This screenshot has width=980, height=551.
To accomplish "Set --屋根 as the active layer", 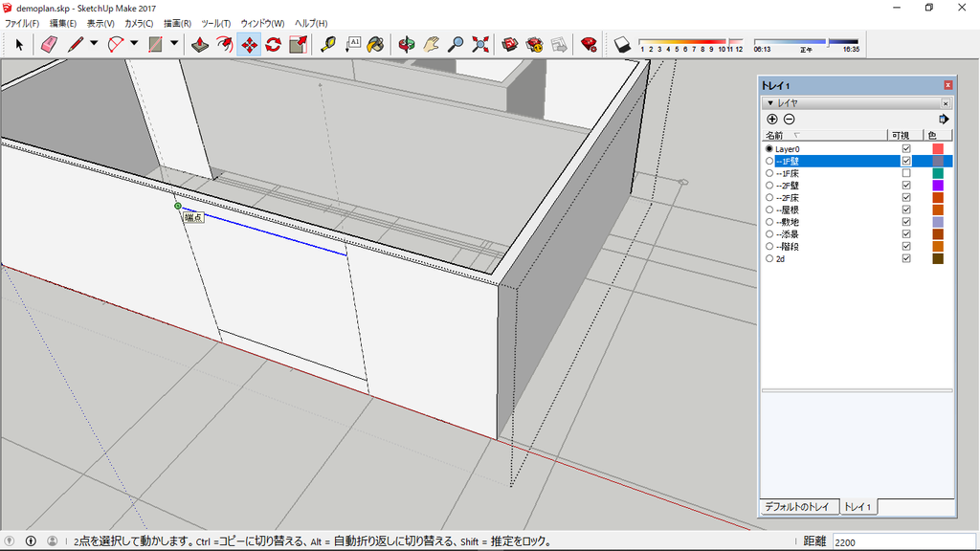I will click(x=769, y=209).
